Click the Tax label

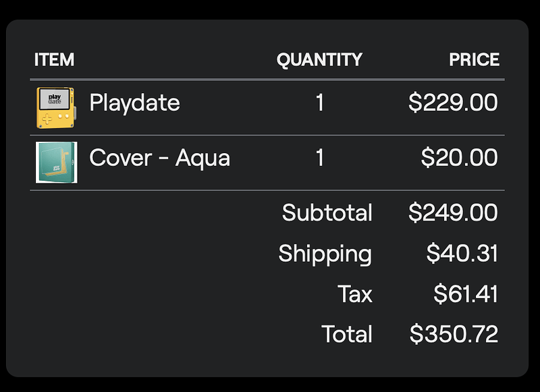point(354,295)
